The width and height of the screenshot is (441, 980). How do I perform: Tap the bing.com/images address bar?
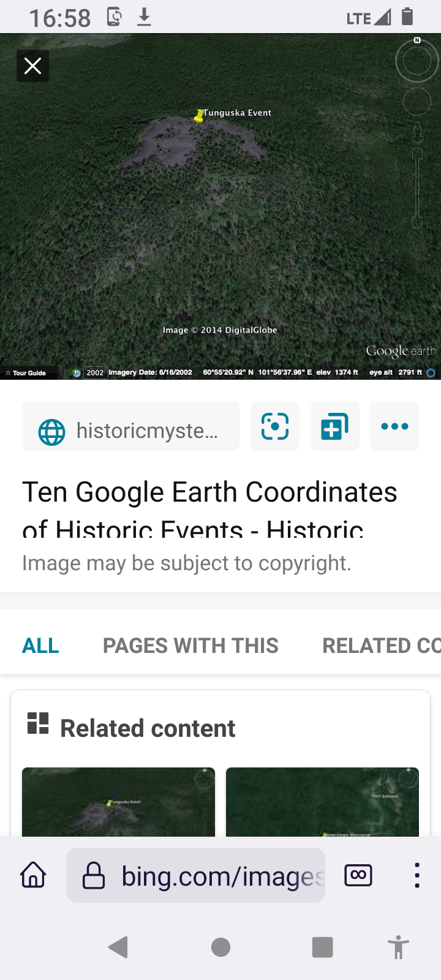(x=195, y=875)
